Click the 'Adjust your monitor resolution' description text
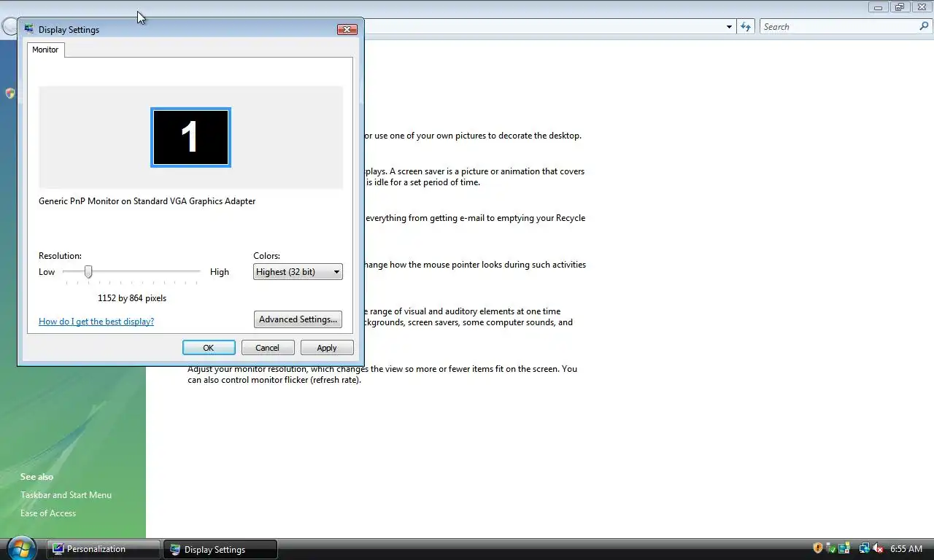The height and width of the screenshot is (560, 934). pos(382,374)
